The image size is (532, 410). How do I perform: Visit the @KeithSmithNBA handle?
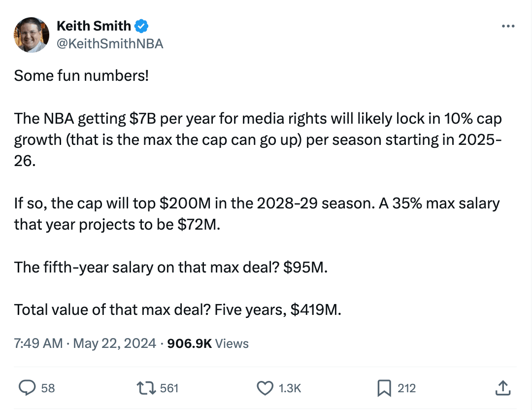(110, 44)
